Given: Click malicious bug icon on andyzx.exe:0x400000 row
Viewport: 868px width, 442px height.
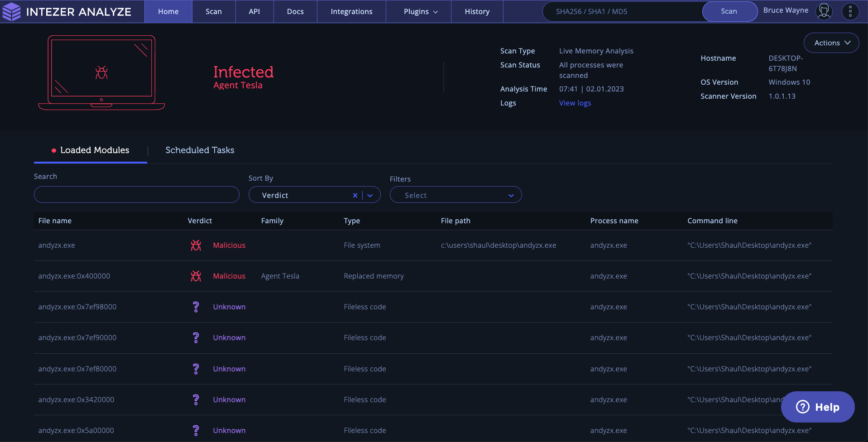Looking at the screenshot, I should click(196, 276).
